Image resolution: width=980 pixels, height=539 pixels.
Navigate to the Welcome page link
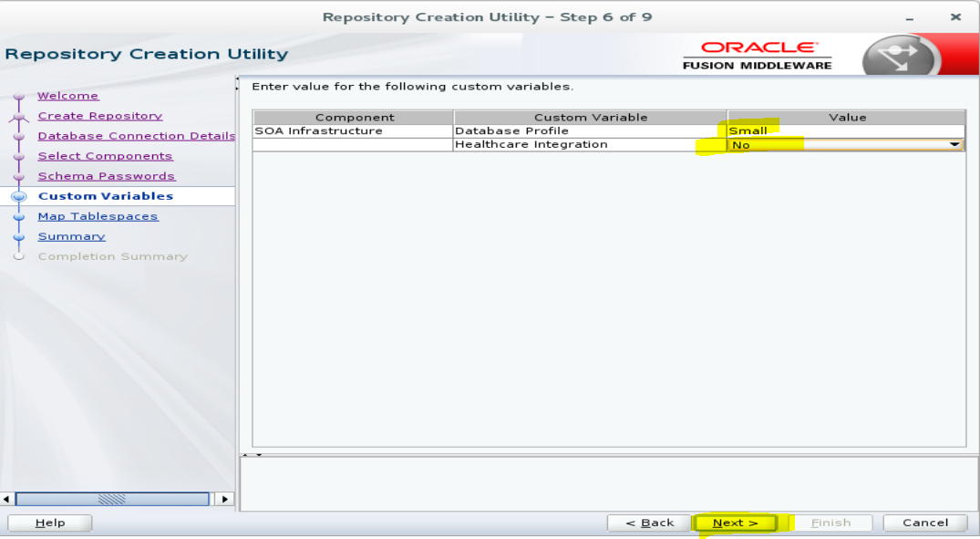tap(68, 95)
